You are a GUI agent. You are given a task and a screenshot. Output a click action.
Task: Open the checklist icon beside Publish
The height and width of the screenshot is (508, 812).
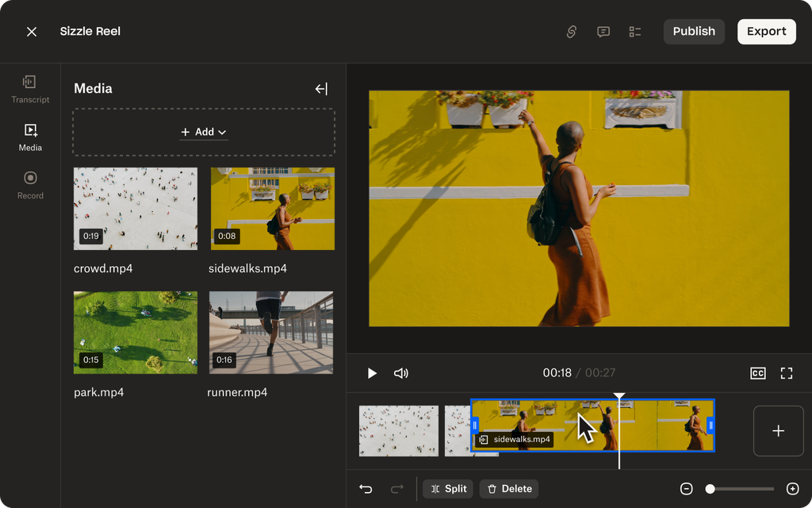635,32
